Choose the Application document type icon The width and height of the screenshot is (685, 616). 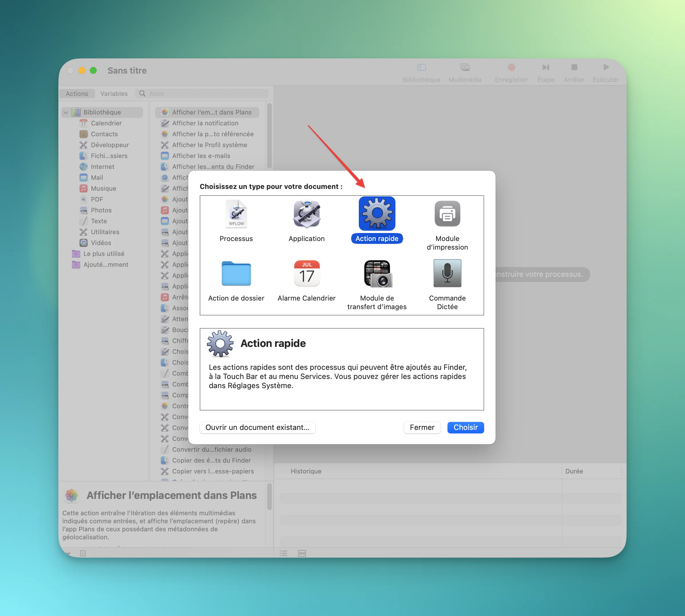(x=306, y=214)
